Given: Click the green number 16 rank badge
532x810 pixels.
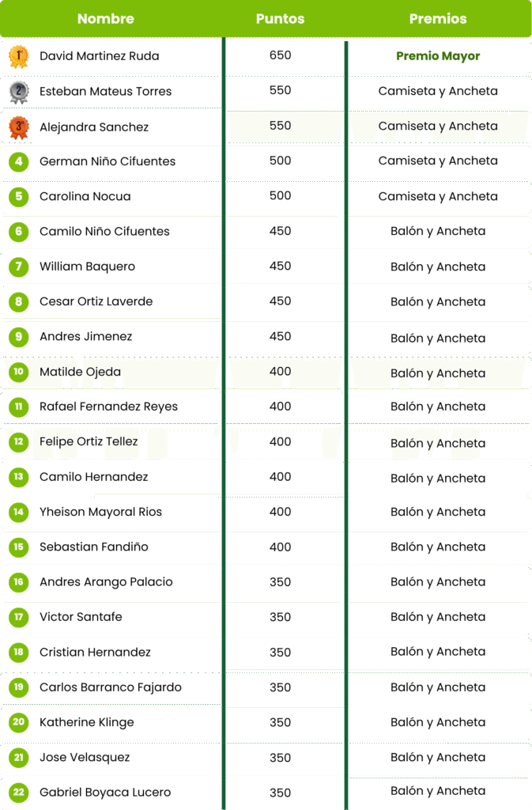Looking at the screenshot, I should [x=18, y=582].
